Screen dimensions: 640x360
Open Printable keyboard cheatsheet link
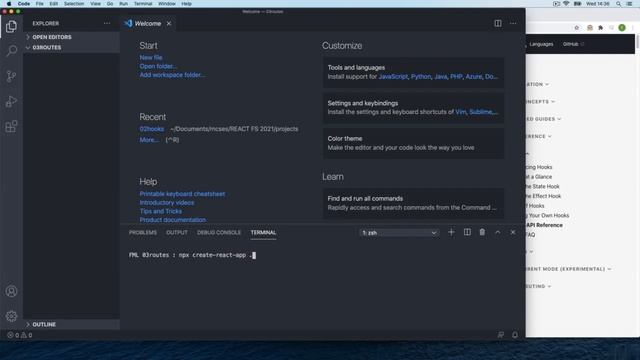182,194
